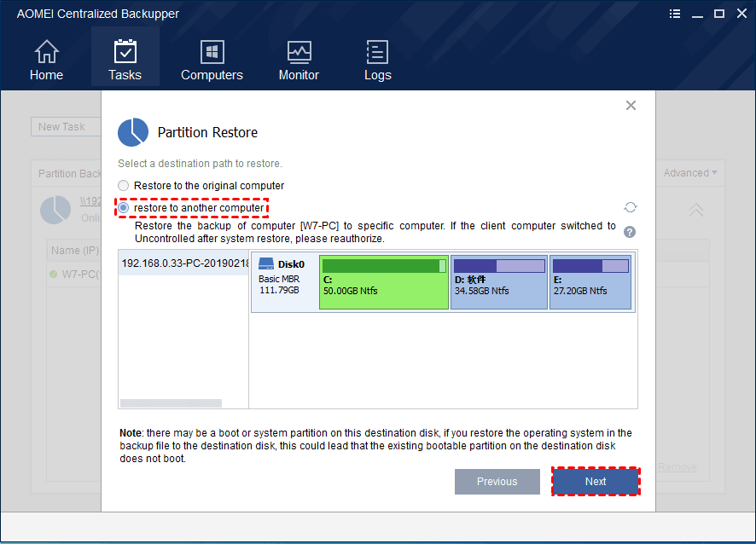Click the background task pie chart icon

tap(55, 210)
